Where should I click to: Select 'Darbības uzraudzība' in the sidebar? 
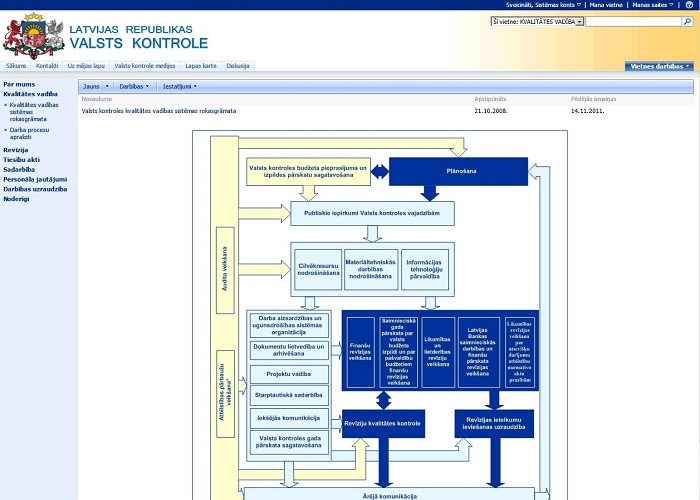(x=35, y=189)
